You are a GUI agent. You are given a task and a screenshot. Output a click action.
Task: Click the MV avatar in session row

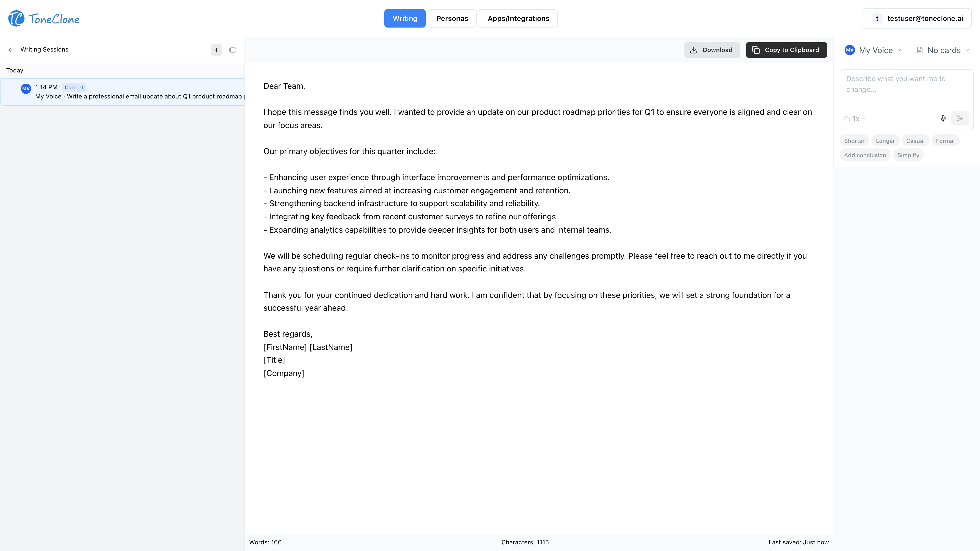[x=26, y=89]
